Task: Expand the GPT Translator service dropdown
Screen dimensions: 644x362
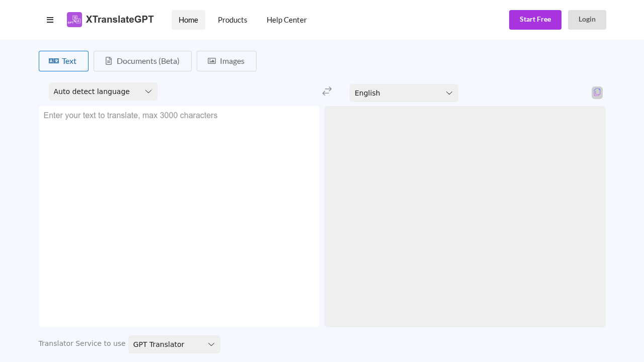Action: (x=174, y=344)
